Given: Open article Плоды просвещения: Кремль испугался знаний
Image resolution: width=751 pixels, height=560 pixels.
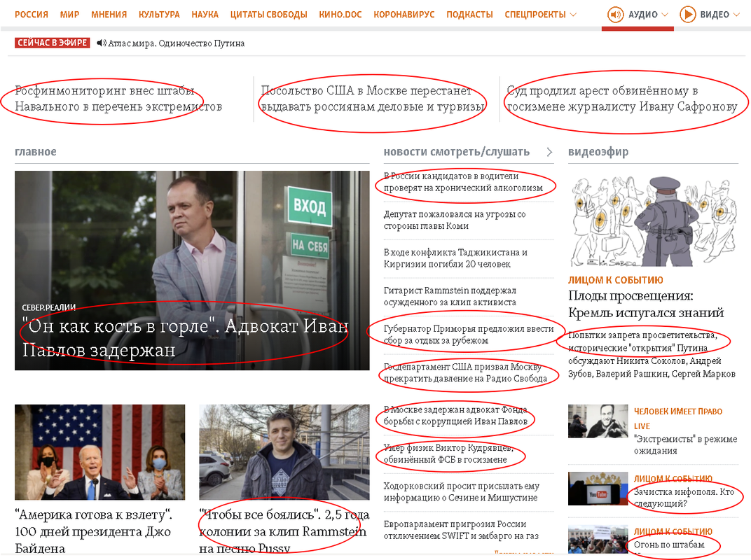Looking at the screenshot, I should point(646,304).
